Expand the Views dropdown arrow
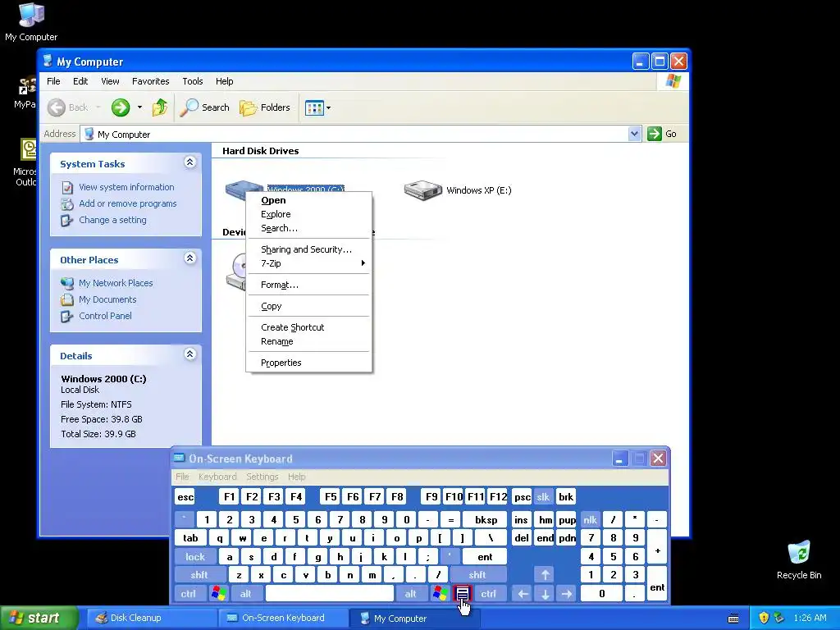Viewport: 840px width, 630px height. (x=328, y=107)
